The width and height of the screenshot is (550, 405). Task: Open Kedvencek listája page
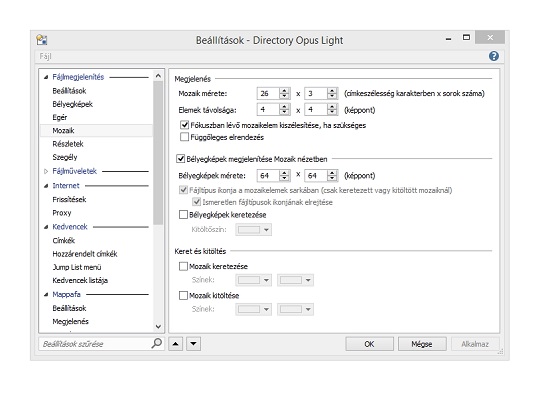click(80, 281)
